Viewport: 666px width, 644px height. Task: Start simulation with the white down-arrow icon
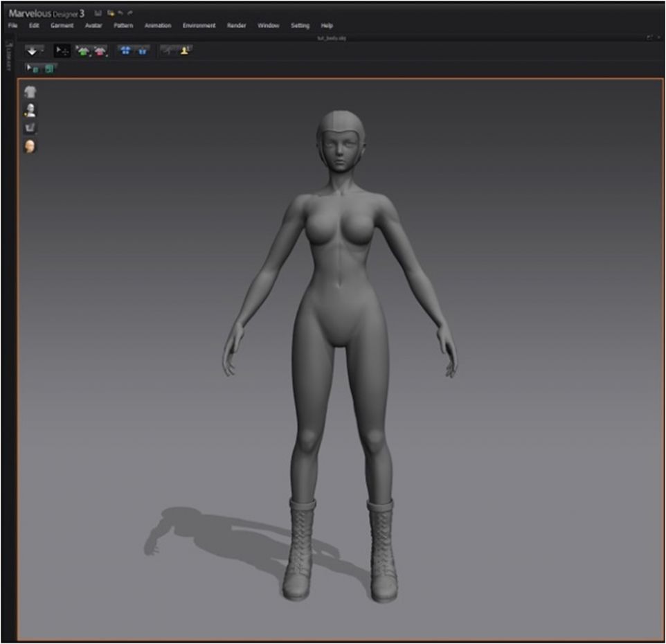[33, 51]
